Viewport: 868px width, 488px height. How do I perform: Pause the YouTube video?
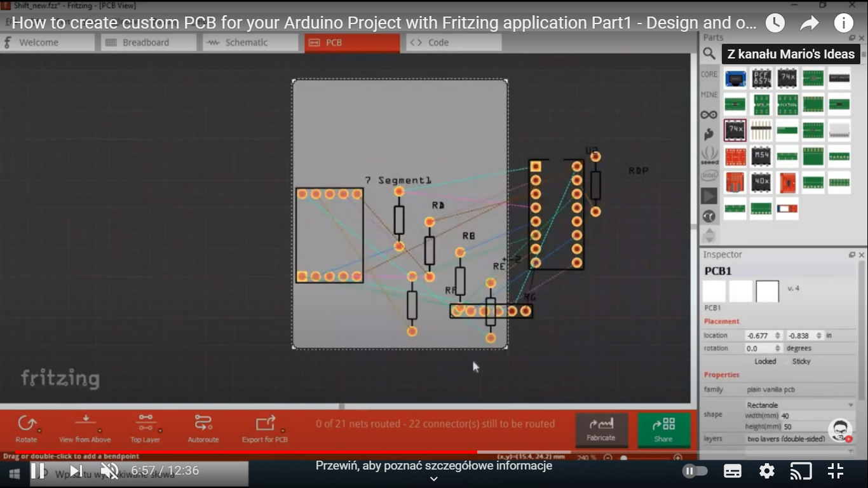(x=38, y=471)
